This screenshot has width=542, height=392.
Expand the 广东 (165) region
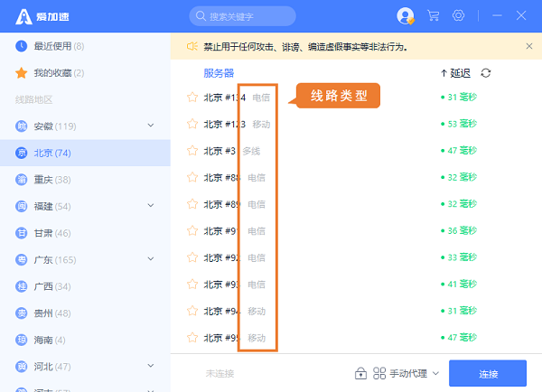[x=151, y=260]
